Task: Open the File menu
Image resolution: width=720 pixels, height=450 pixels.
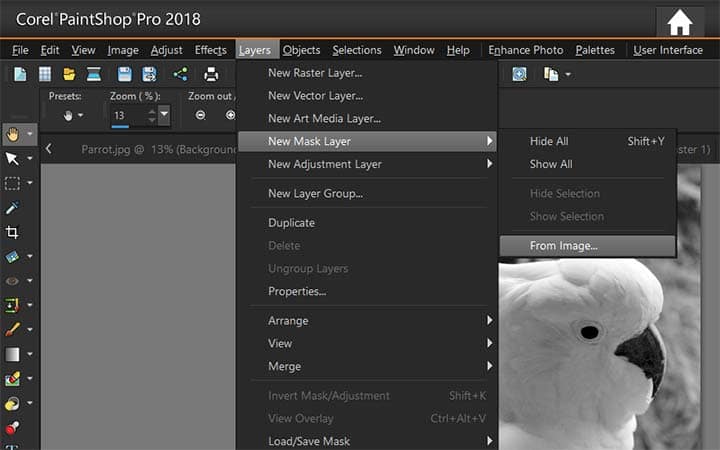Action: [x=20, y=50]
